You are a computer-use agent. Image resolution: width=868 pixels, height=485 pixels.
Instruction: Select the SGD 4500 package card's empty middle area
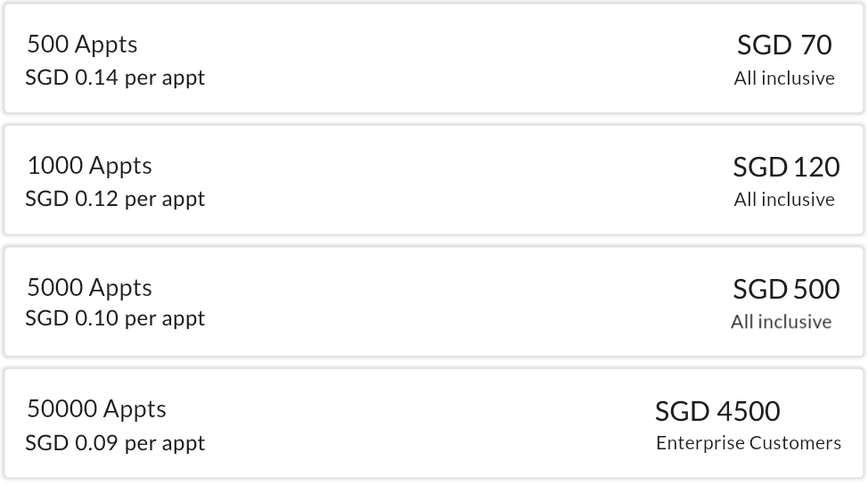(x=428, y=425)
